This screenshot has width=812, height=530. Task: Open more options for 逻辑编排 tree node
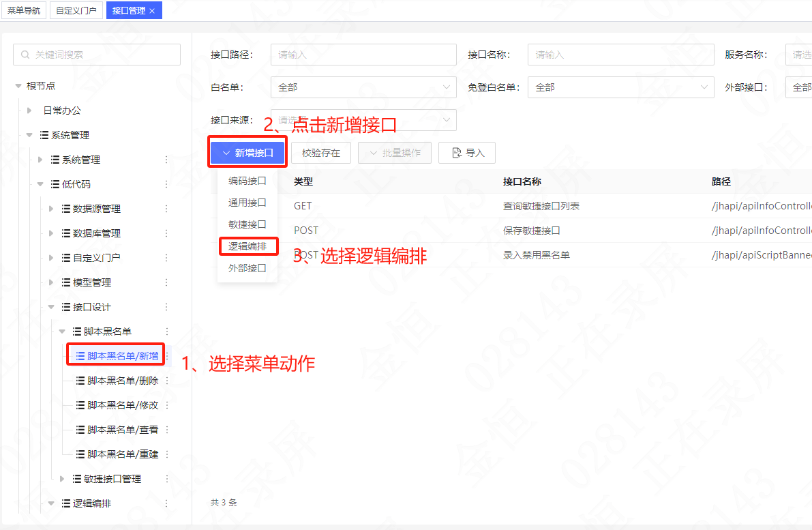(166, 503)
